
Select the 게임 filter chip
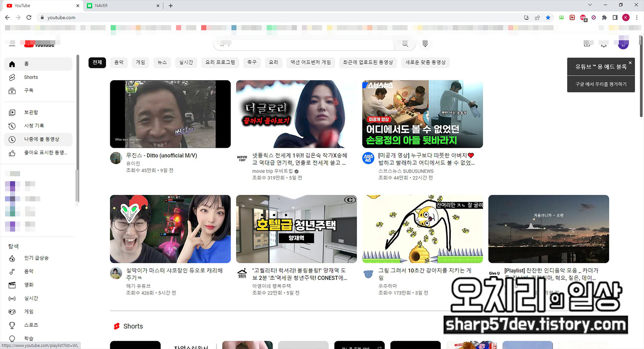[x=140, y=63]
